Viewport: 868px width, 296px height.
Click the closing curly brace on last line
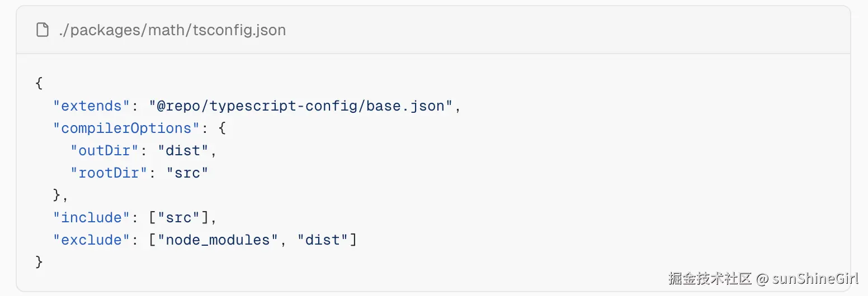click(x=39, y=262)
